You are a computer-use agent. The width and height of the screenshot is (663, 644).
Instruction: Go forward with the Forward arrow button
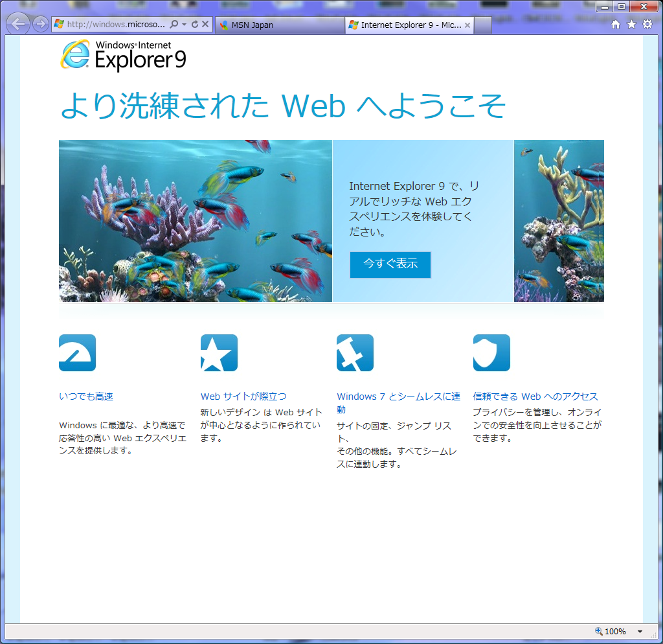(41, 24)
